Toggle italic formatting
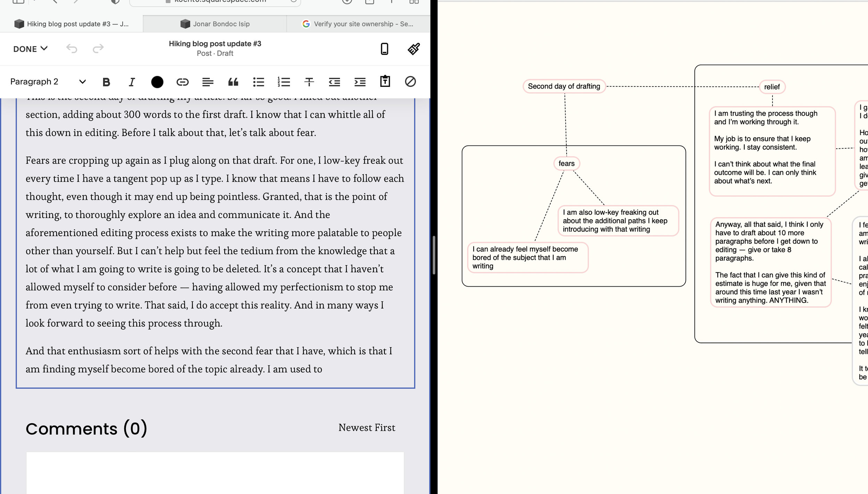The image size is (868, 494). [x=132, y=82]
